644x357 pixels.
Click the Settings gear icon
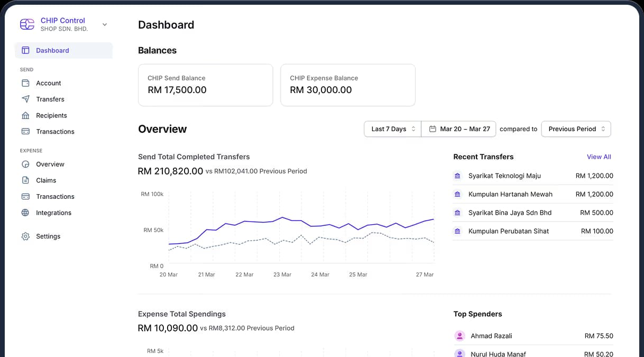pyautogui.click(x=25, y=236)
